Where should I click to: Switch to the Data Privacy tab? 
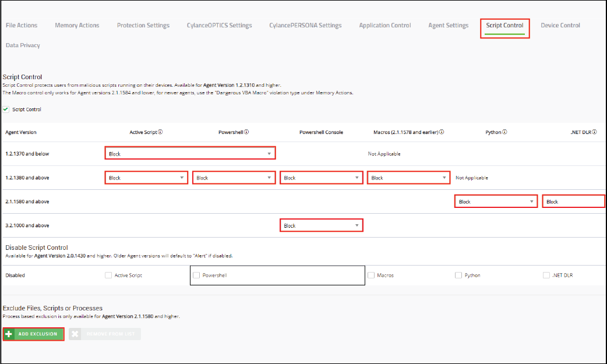[x=23, y=45]
